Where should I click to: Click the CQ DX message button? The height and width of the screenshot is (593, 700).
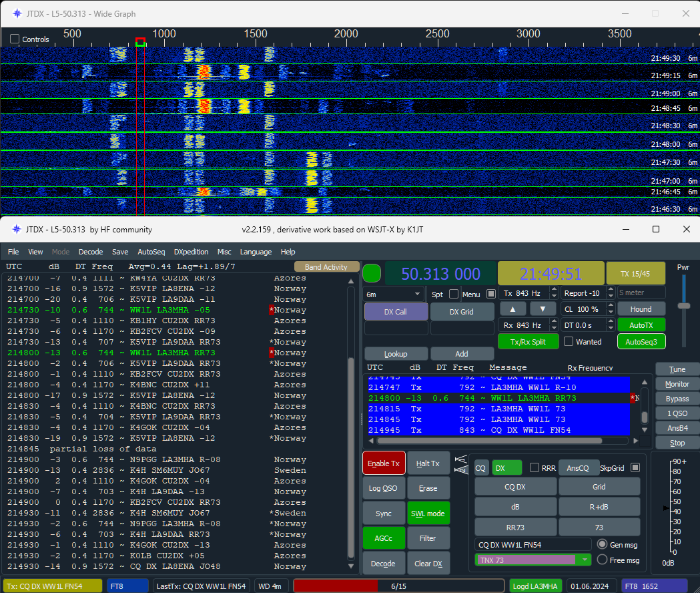point(515,486)
